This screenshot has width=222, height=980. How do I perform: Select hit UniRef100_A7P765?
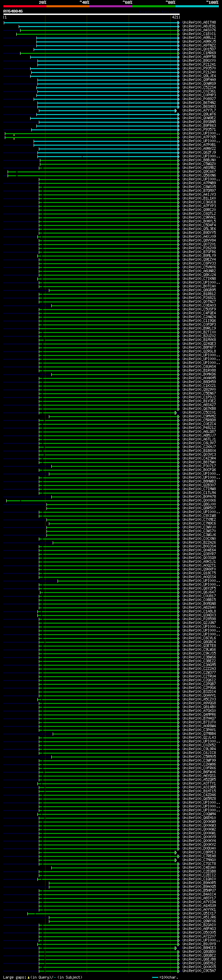pyautogui.click(x=199, y=137)
